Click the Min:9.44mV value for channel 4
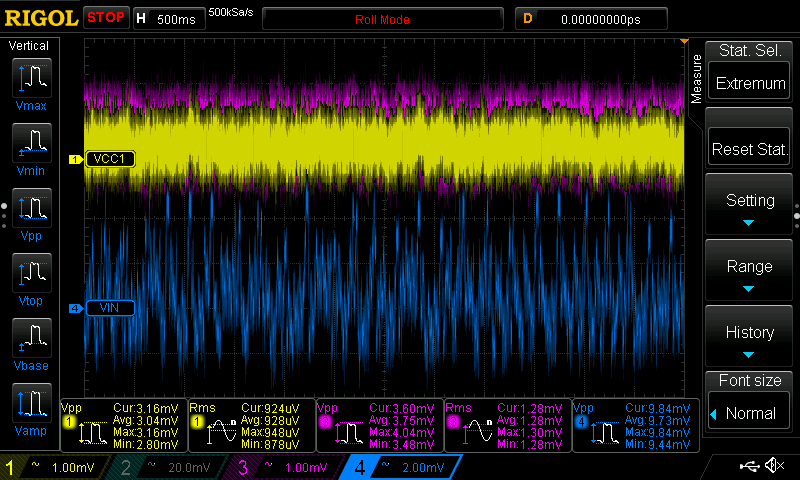Viewport: 800px width, 480px height. (x=658, y=445)
